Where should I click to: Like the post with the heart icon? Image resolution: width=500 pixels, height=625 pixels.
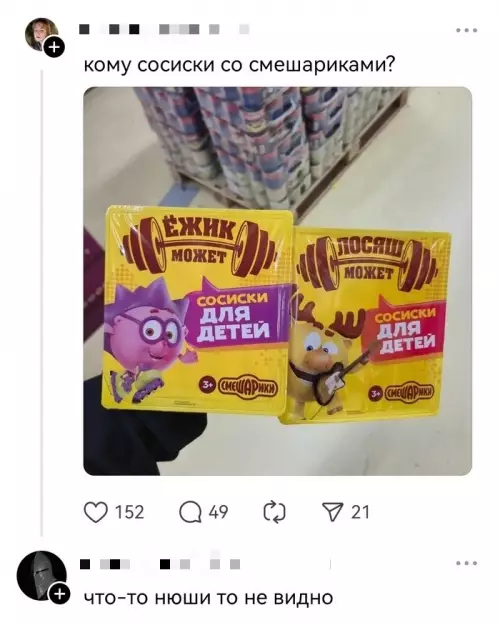pyautogui.click(x=96, y=512)
